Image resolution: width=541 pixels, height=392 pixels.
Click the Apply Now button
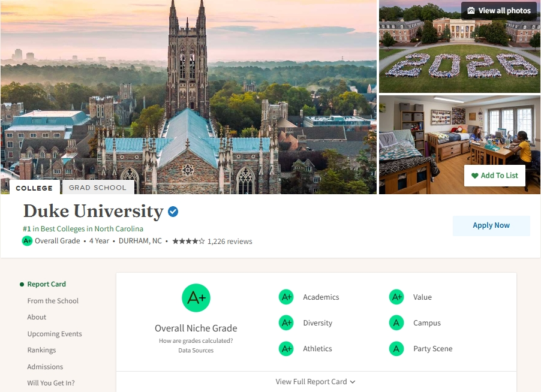(491, 225)
